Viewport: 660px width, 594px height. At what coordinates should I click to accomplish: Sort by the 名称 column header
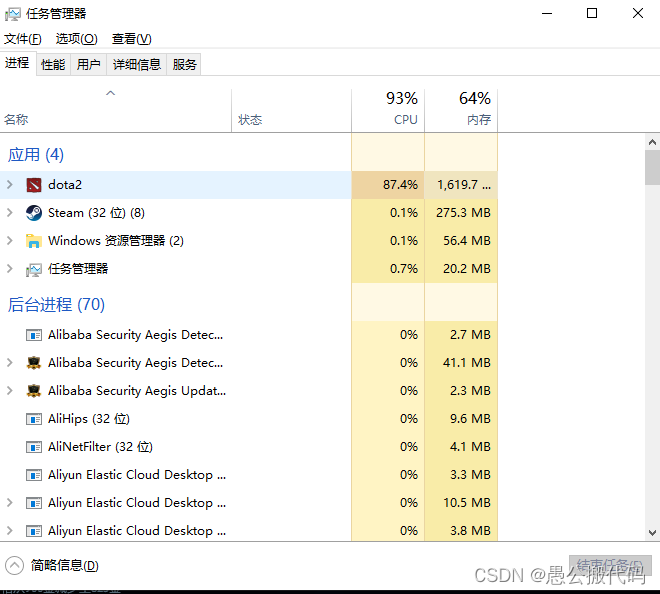pyautogui.click(x=116, y=111)
